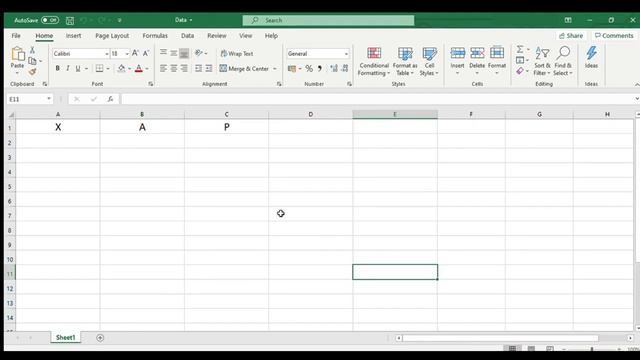Open Sort & Filter menu
This screenshot has width=640, height=360.
tap(542, 61)
